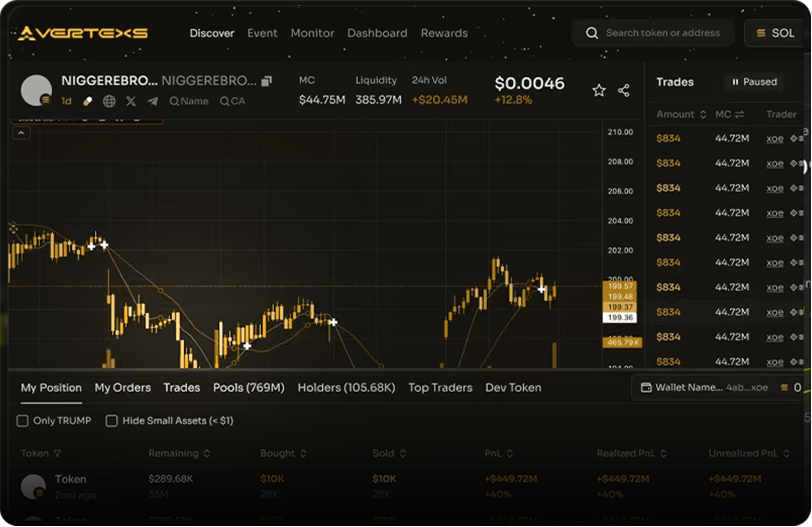Toggle the Paused trades feed button

point(754,82)
